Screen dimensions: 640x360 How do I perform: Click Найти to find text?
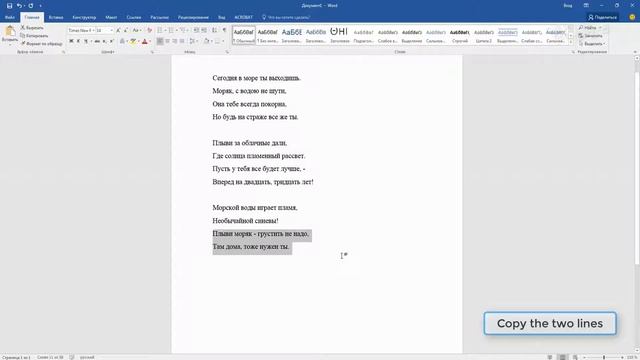coord(591,28)
